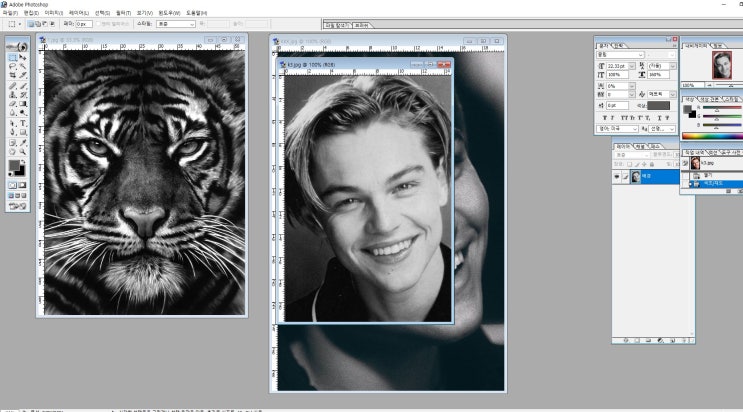Click Subtract from selection in options bar

[x=45, y=24]
